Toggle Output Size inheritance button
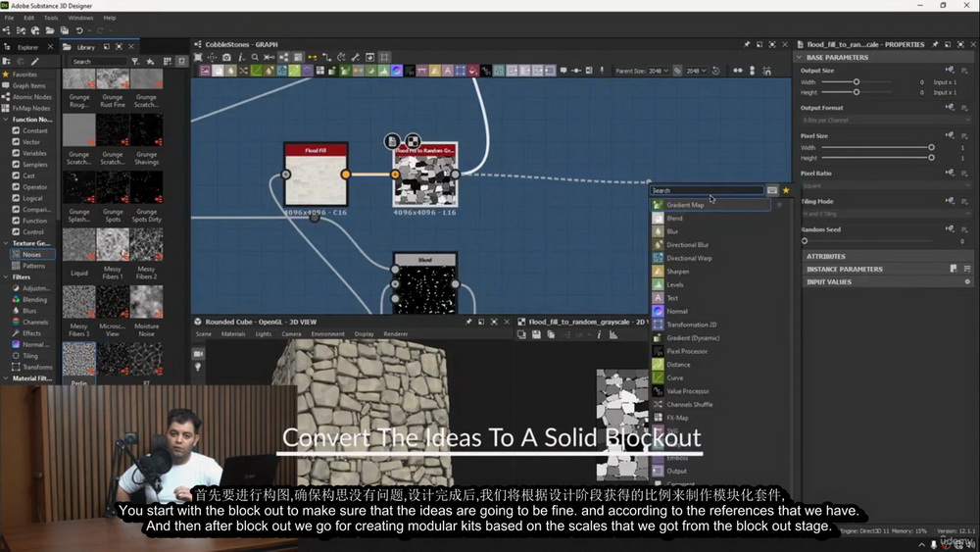The height and width of the screenshot is (552, 980). tap(950, 70)
